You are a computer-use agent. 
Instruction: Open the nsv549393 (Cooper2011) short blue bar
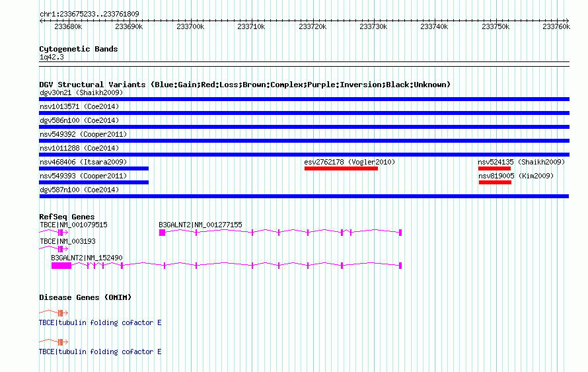point(94,182)
